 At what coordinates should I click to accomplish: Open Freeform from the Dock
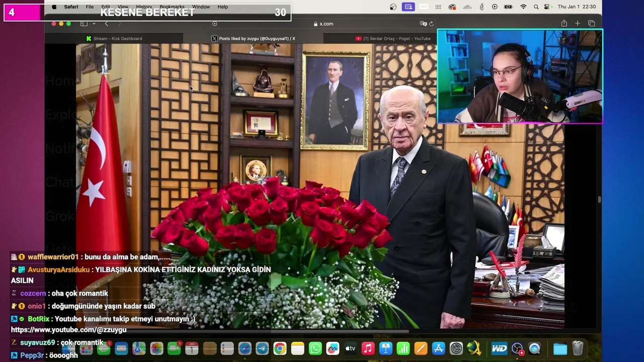(x=333, y=348)
